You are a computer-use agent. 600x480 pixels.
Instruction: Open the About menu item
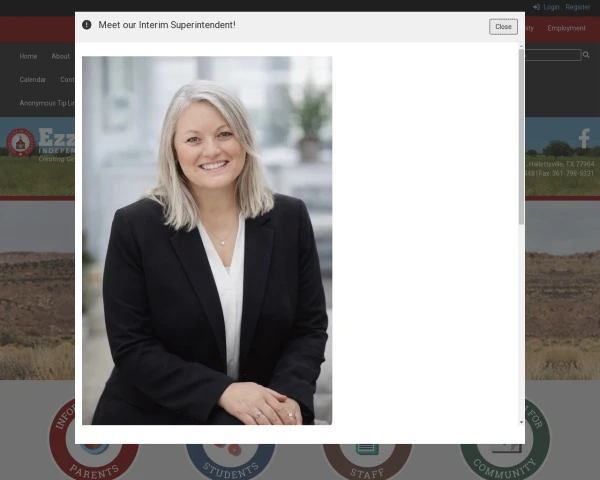coord(60,56)
